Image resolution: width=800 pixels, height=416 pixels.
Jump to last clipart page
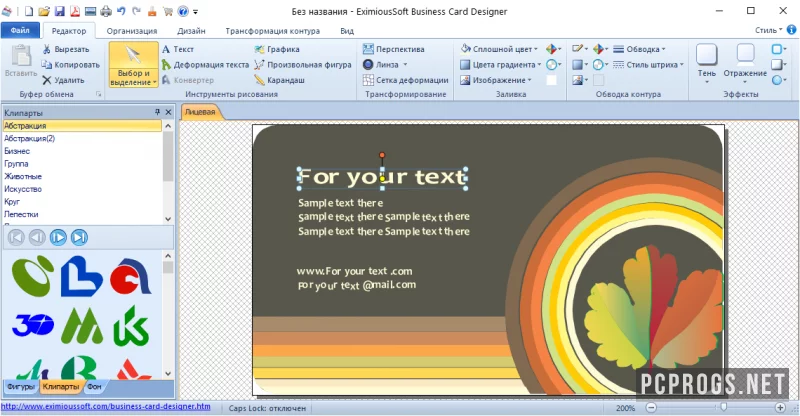(x=79, y=237)
